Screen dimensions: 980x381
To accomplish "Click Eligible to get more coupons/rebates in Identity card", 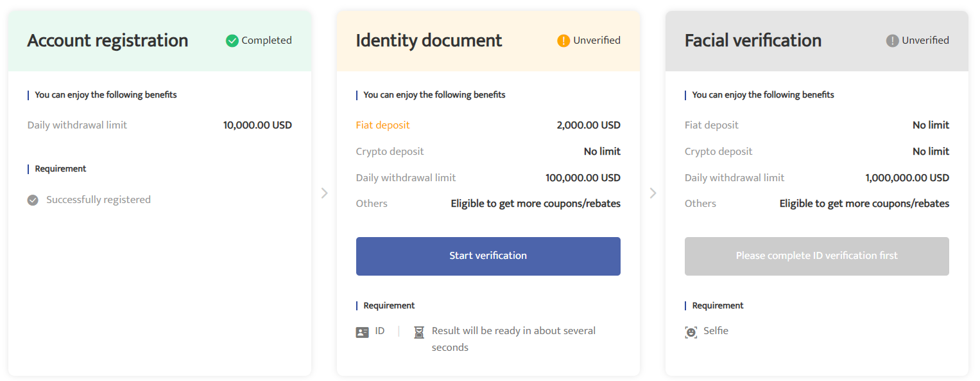I will 536,204.
